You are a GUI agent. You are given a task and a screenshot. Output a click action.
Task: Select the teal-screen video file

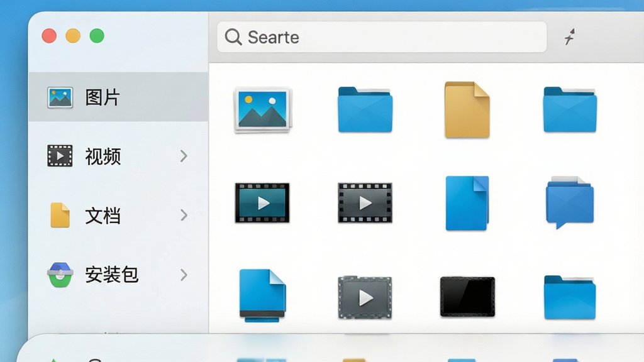pyautogui.click(x=262, y=203)
